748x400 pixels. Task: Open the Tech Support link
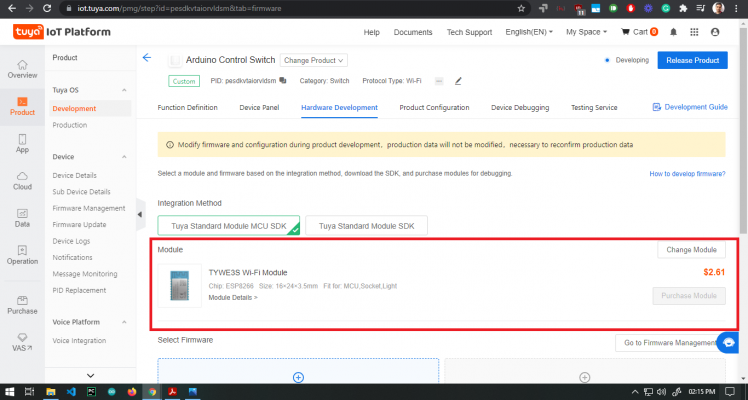pyautogui.click(x=469, y=32)
